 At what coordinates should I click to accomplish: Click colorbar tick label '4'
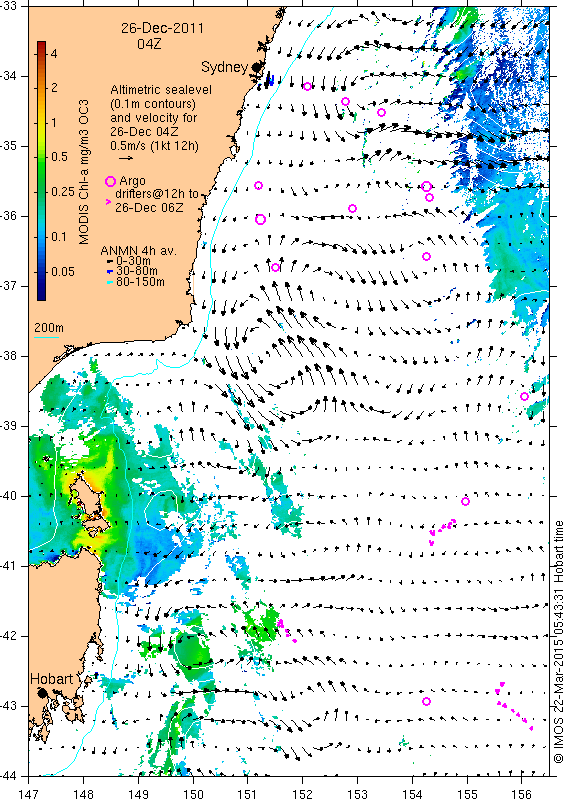click(54, 54)
